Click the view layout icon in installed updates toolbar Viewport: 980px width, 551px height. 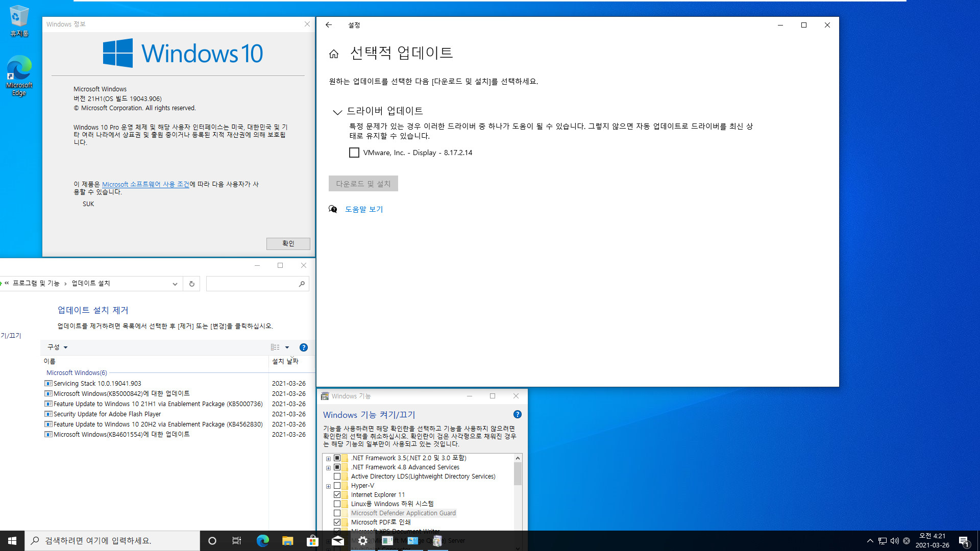[x=275, y=347]
